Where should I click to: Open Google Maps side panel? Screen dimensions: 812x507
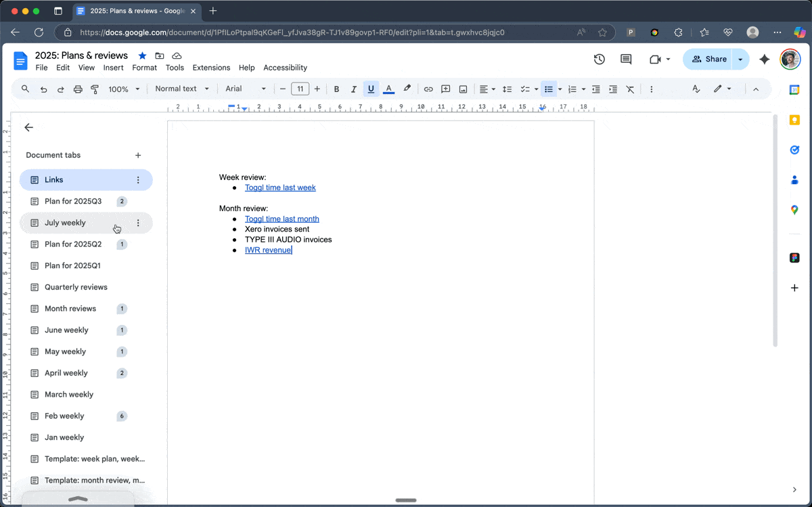click(794, 210)
